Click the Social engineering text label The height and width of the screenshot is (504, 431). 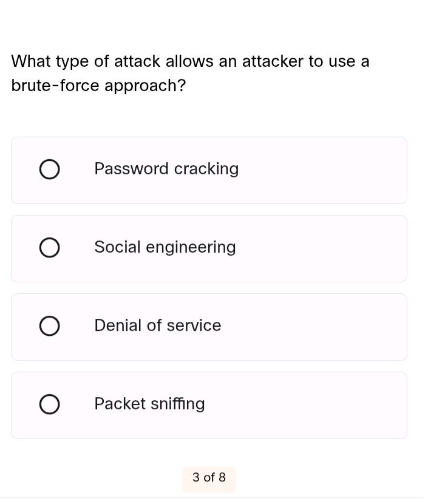[x=165, y=247]
